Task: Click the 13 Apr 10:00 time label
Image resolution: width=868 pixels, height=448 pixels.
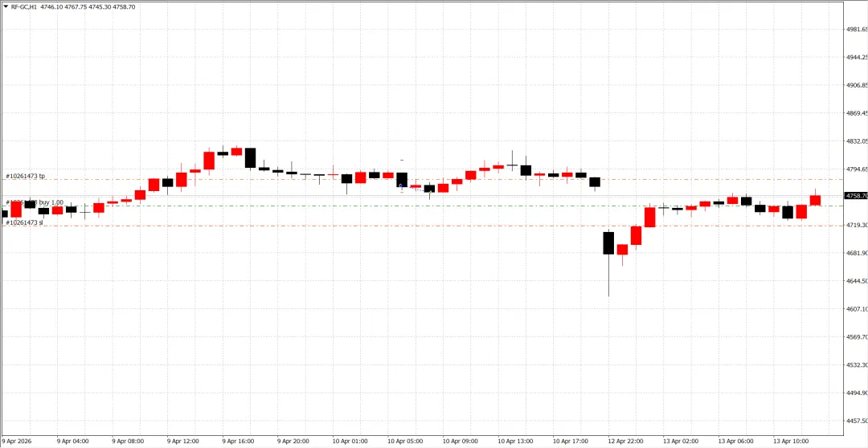Action: coord(791,442)
